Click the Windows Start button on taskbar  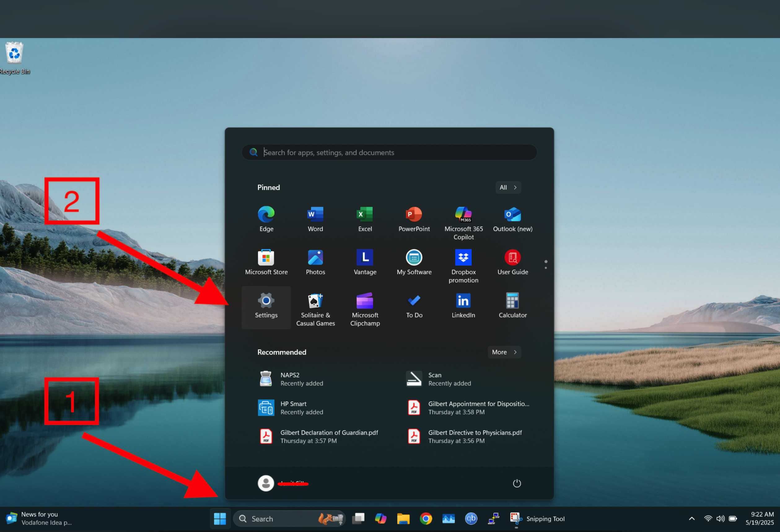click(220, 519)
